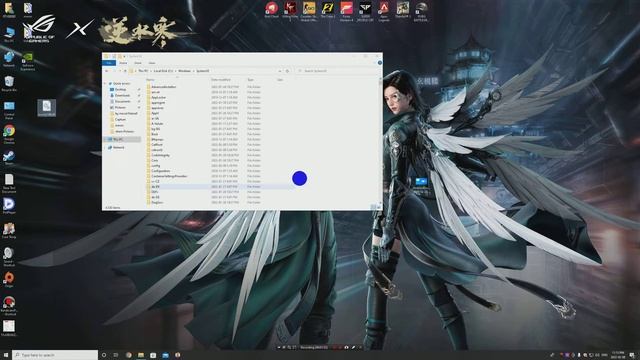
Task: Open Customize Quick Access Toolbar dropdown
Action: (124, 56)
